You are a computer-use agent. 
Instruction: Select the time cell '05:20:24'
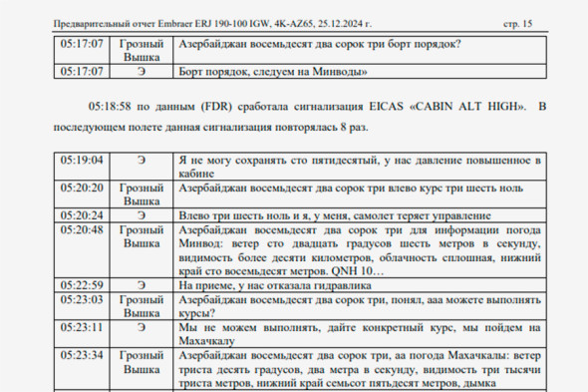[82, 215]
